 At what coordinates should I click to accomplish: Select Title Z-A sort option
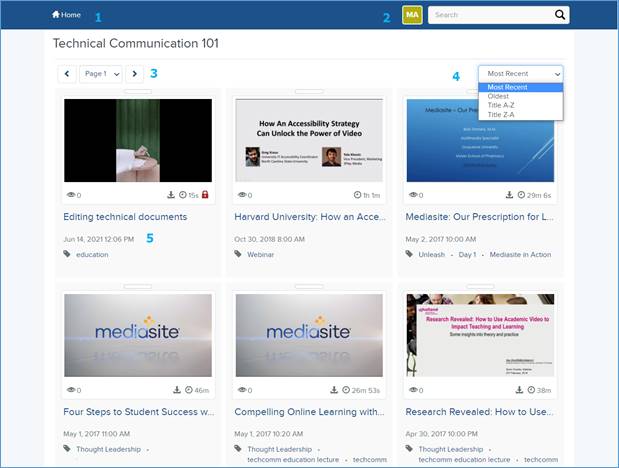[521, 115]
